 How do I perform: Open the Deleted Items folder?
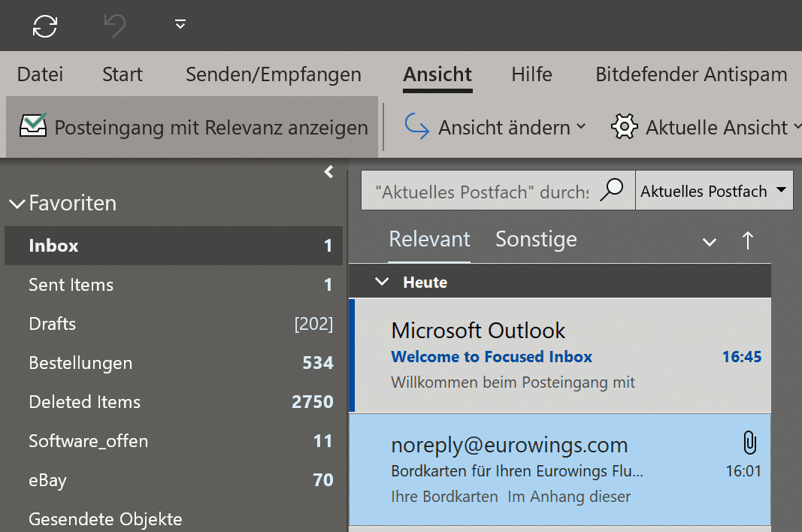pyautogui.click(x=174, y=402)
